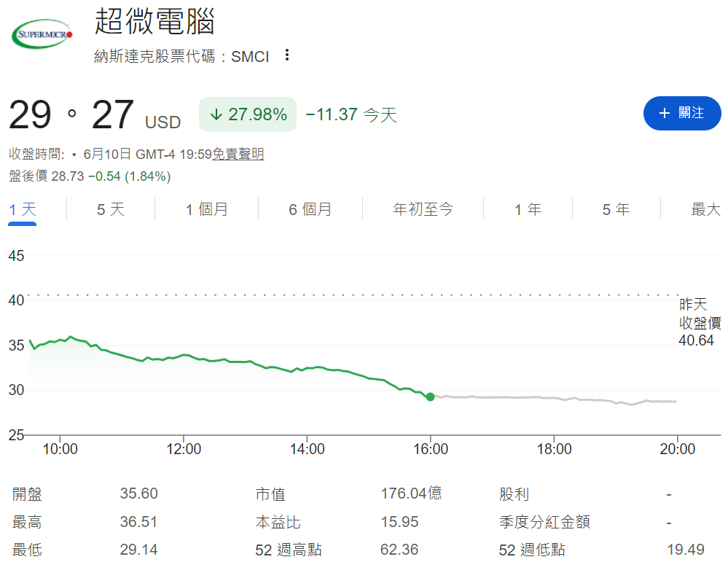Click the 超微電腦 company title

tap(154, 21)
